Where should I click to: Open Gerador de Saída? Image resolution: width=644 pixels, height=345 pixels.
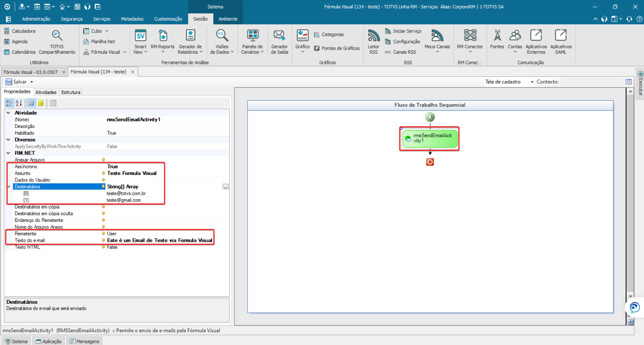coord(280,42)
